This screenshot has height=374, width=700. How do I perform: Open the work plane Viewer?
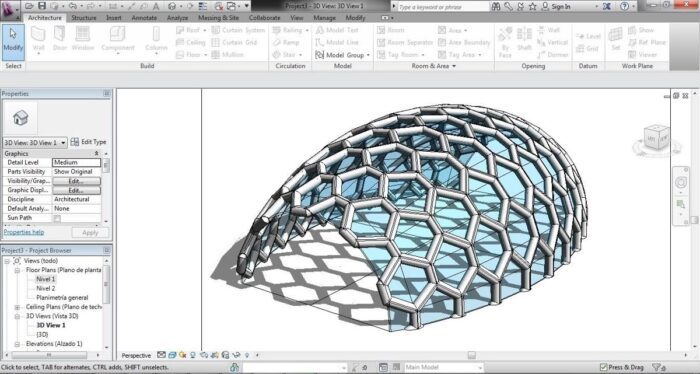point(642,54)
